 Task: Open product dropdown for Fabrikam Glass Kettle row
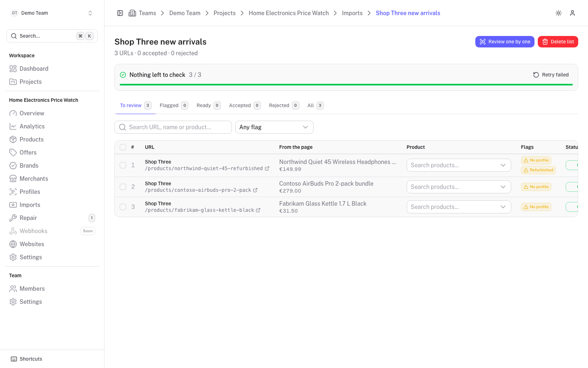(x=459, y=207)
